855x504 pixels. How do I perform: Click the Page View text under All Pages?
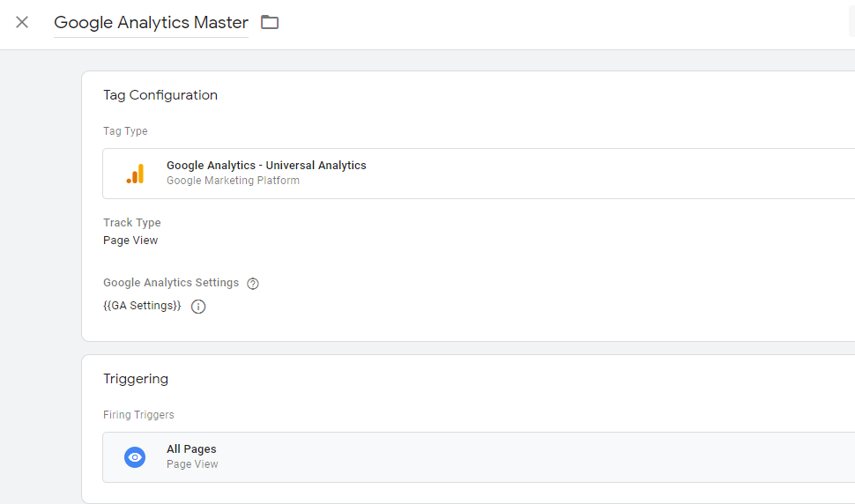(x=192, y=464)
